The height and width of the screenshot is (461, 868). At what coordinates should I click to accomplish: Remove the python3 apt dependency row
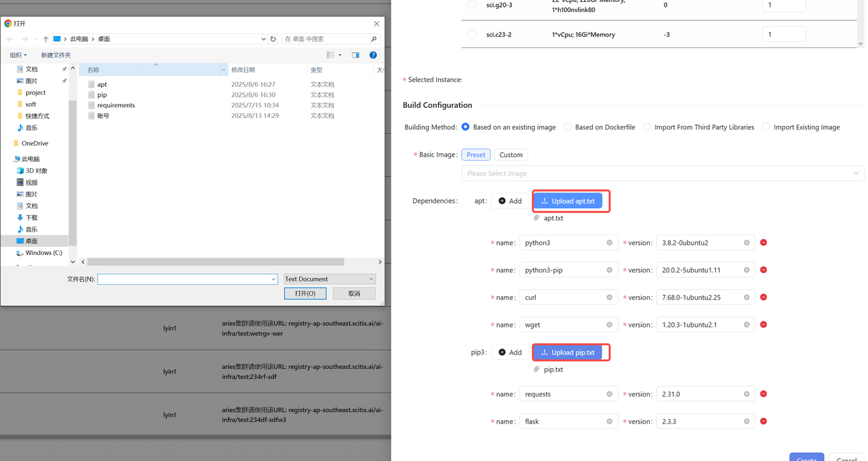764,243
